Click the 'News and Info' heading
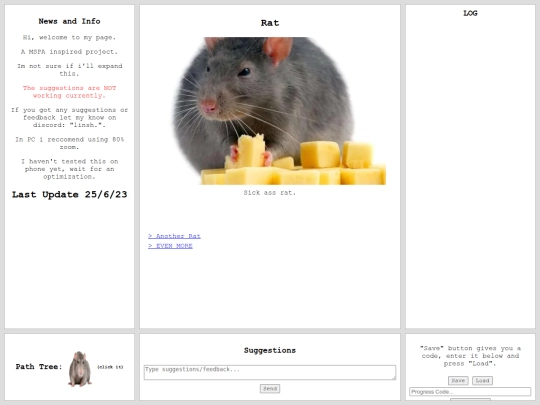This screenshot has height=405, width=540. click(69, 21)
